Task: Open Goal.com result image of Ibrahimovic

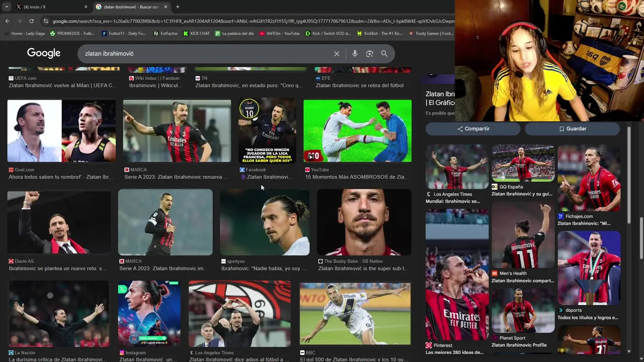Action: 61,131
